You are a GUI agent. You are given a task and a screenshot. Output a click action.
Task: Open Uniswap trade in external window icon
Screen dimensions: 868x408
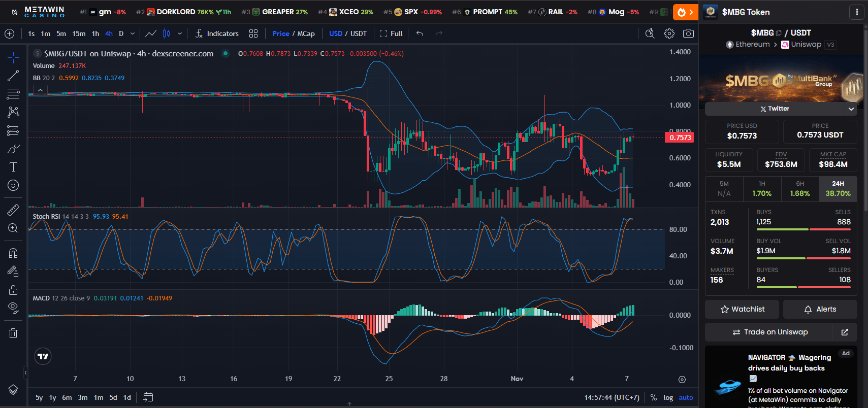tap(845, 332)
